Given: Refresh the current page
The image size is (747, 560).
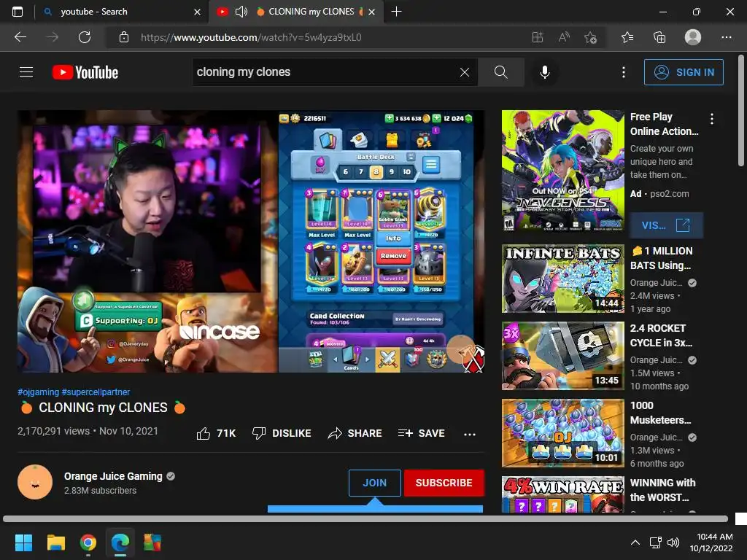Looking at the screenshot, I should 85,37.
